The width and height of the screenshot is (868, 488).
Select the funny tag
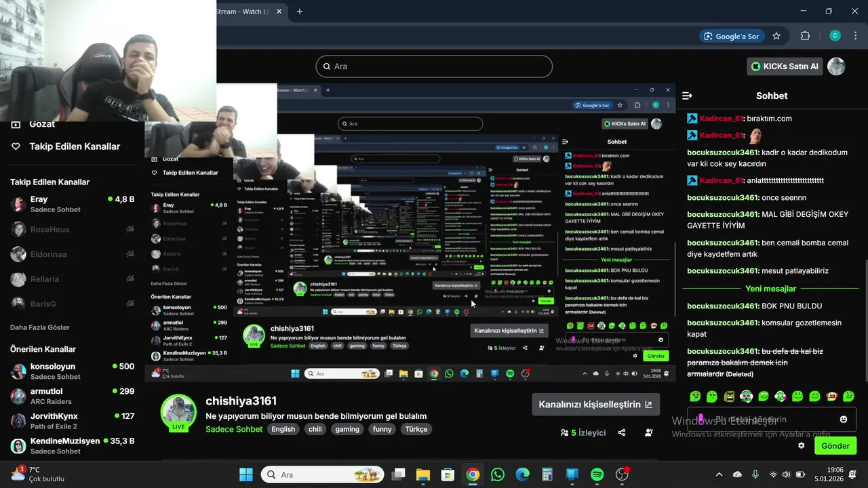[382, 429]
